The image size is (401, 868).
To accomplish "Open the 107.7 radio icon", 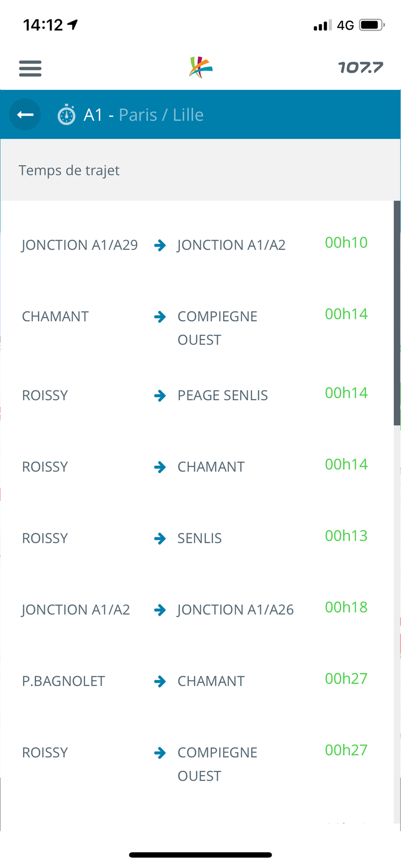I will tap(360, 67).
